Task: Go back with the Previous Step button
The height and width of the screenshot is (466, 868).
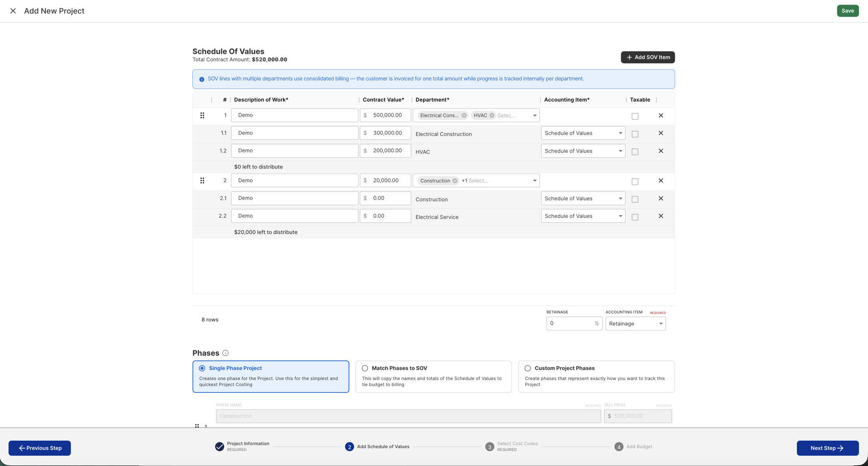Action: tap(40, 448)
